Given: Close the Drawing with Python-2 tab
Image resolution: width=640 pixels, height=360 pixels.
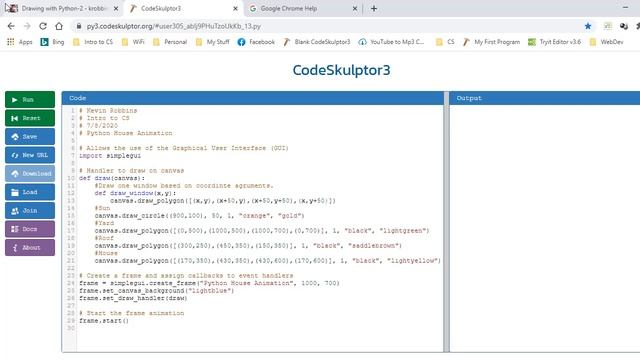Looking at the screenshot, I should 116,8.
